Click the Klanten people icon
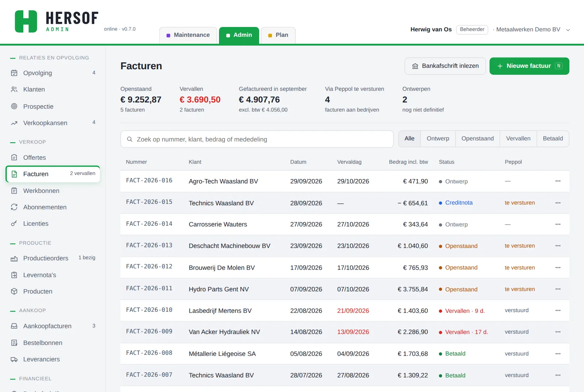 14,89
